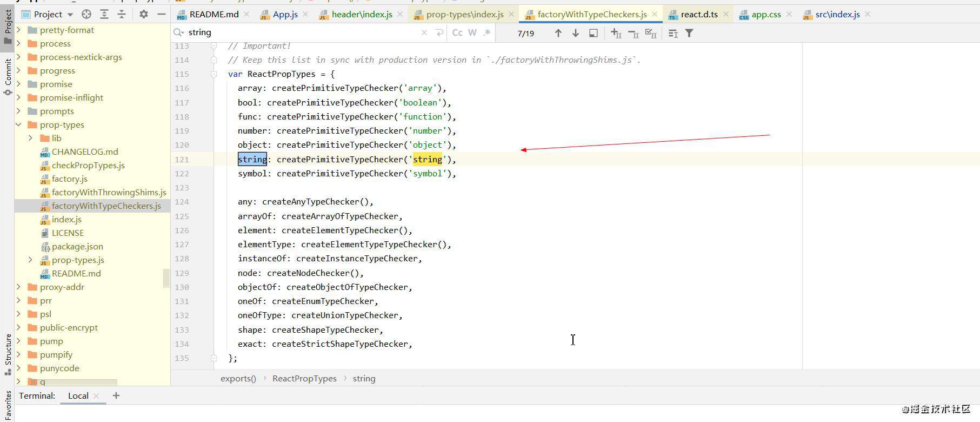The width and height of the screenshot is (980, 422).
Task: Close the Local terminal session
Action: [96, 396]
